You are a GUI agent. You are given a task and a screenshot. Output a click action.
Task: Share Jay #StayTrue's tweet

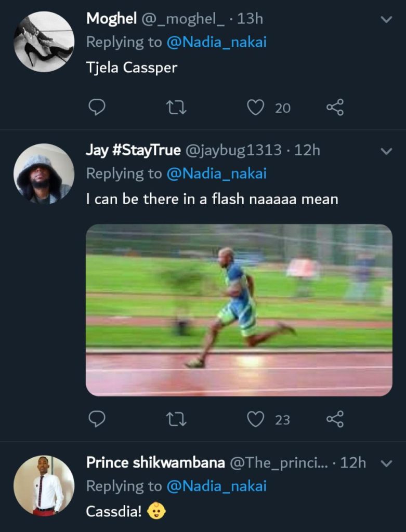pyautogui.click(x=335, y=419)
